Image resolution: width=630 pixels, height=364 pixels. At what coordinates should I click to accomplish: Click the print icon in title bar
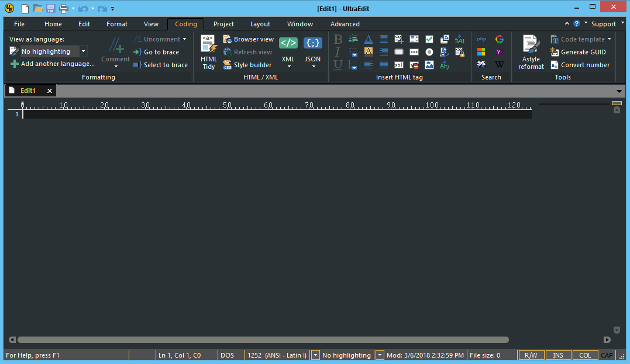64,8
